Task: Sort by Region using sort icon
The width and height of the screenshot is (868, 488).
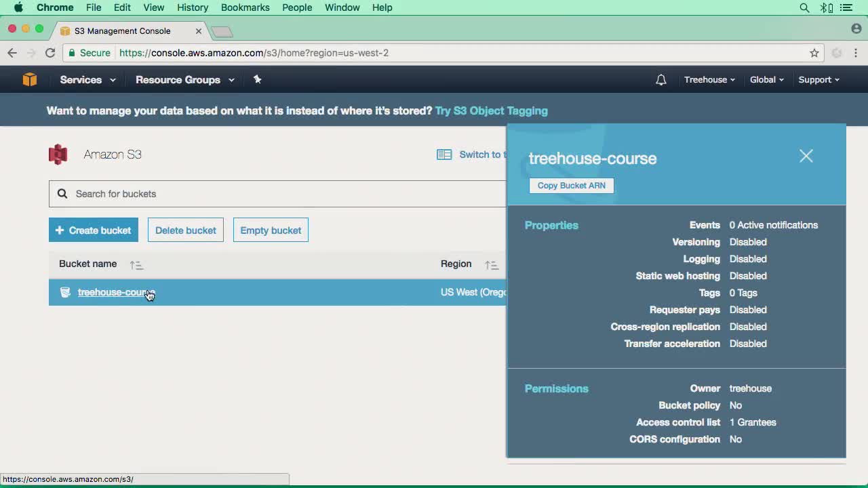Action: [492, 265]
